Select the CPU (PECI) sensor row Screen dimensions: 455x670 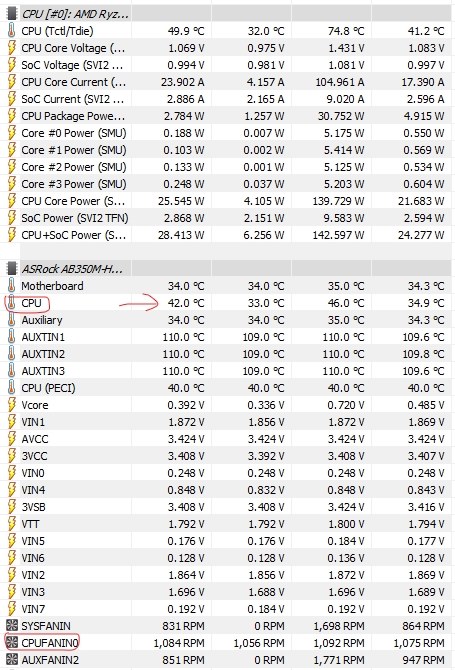pos(227,388)
